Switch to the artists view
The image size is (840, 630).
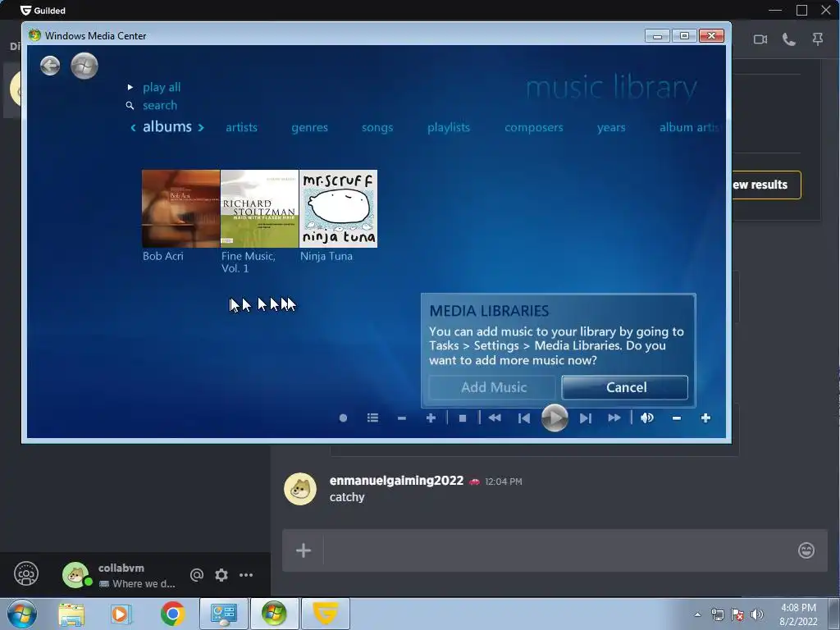point(242,127)
